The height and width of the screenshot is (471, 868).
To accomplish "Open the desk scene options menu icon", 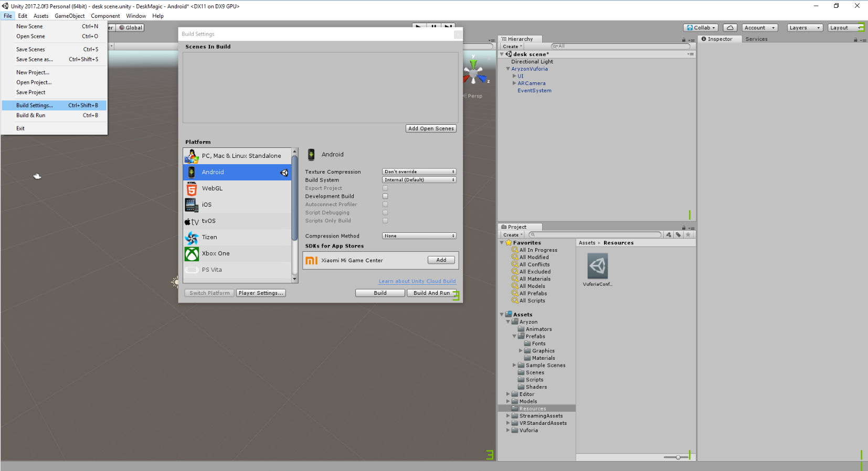I will [x=691, y=54].
